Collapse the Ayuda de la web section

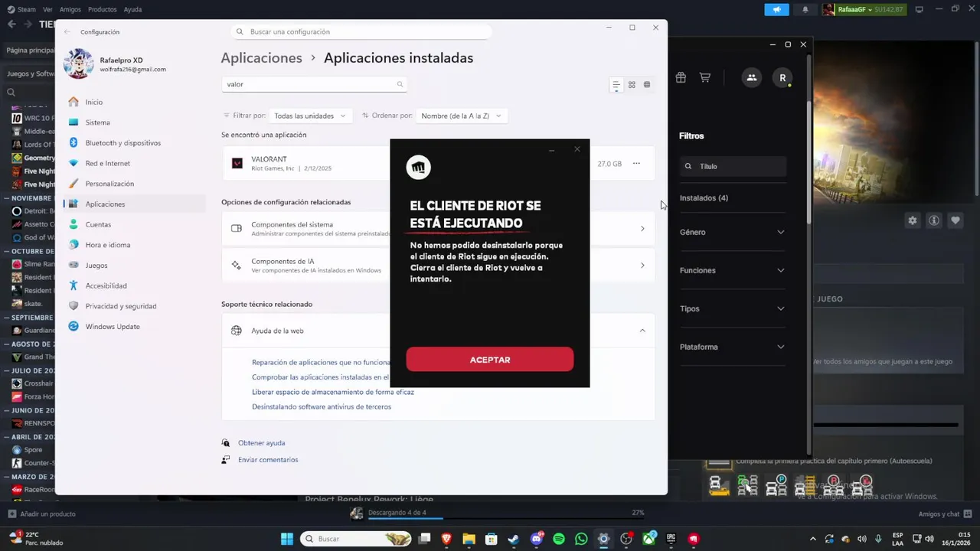(642, 331)
